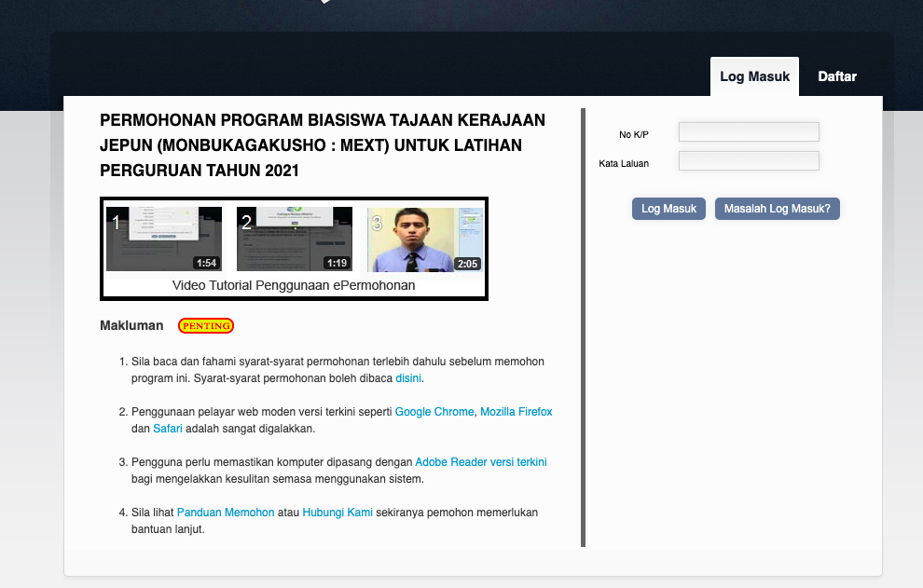This screenshot has width=923, height=588.
Task: Open the Google Chrome download link
Action: pos(434,411)
